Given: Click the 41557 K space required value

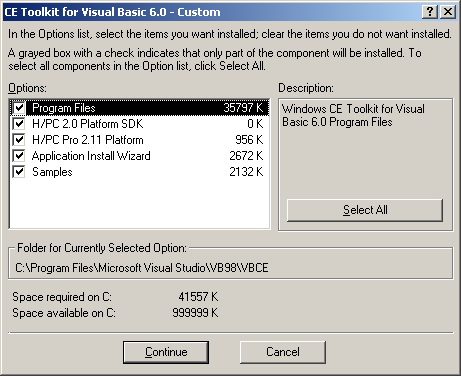Looking at the screenshot, I should [x=198, y=297].
